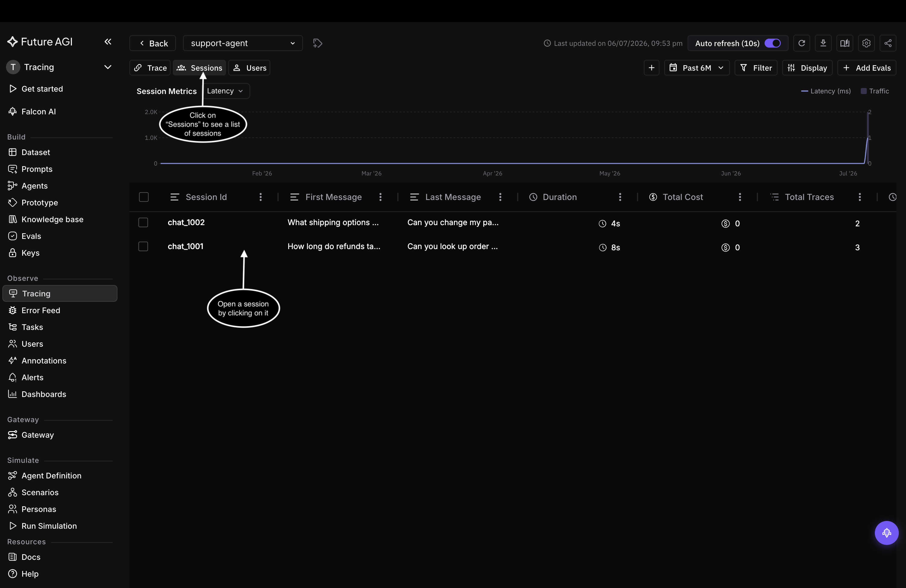This screenshot has height=588, width=906.
Task: Go to Prompts in the sidebar
Action: click(x=60, y=169)
